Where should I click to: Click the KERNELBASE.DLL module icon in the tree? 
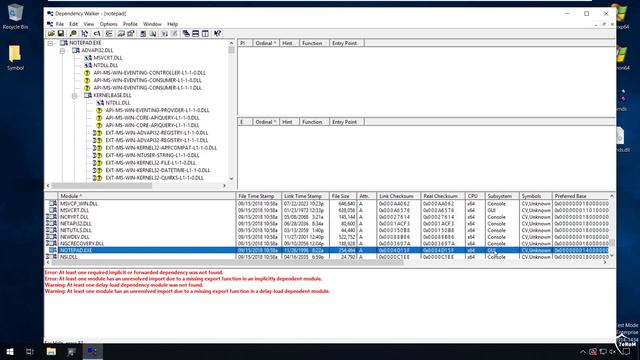[x=88, y=95]
